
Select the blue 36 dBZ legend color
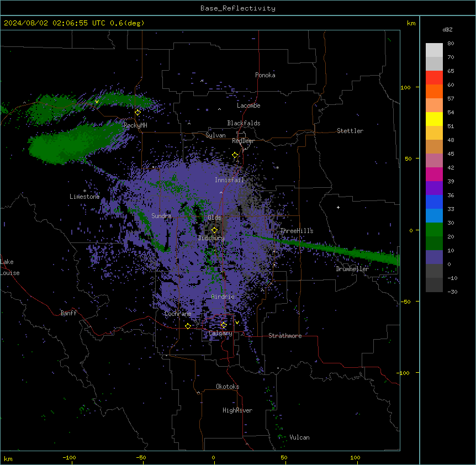434,202
